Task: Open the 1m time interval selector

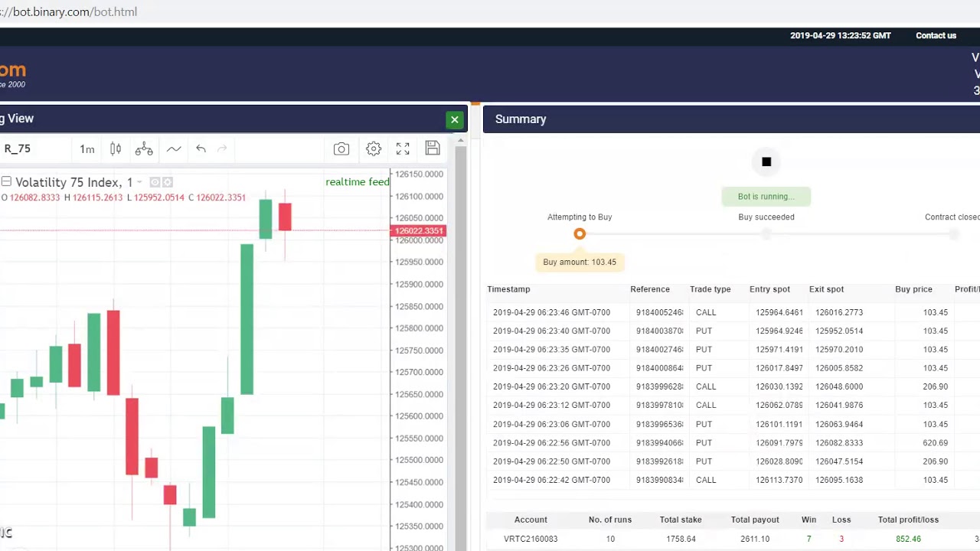Action: [87, 149]
